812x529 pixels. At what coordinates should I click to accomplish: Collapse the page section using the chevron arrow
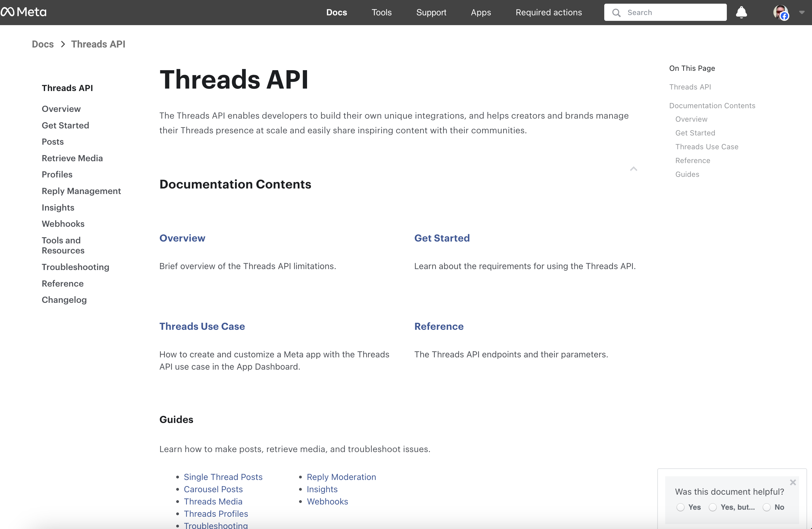[x=633, y=169]
